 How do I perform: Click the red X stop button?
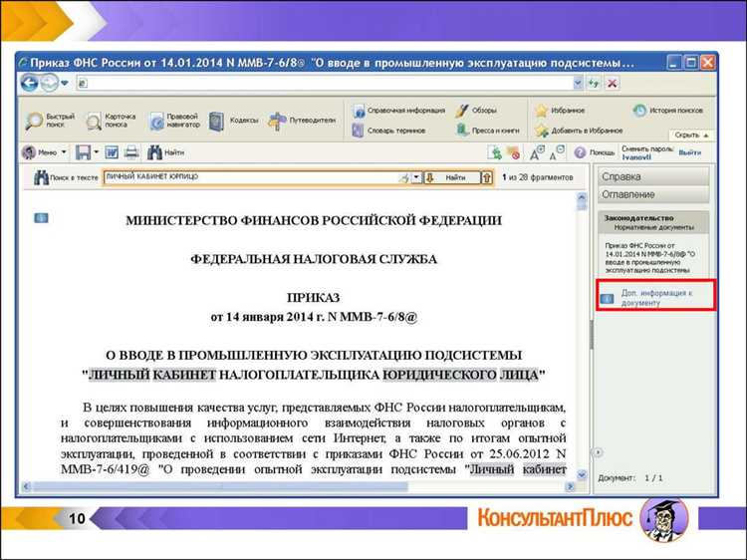(x=613, y=84)
